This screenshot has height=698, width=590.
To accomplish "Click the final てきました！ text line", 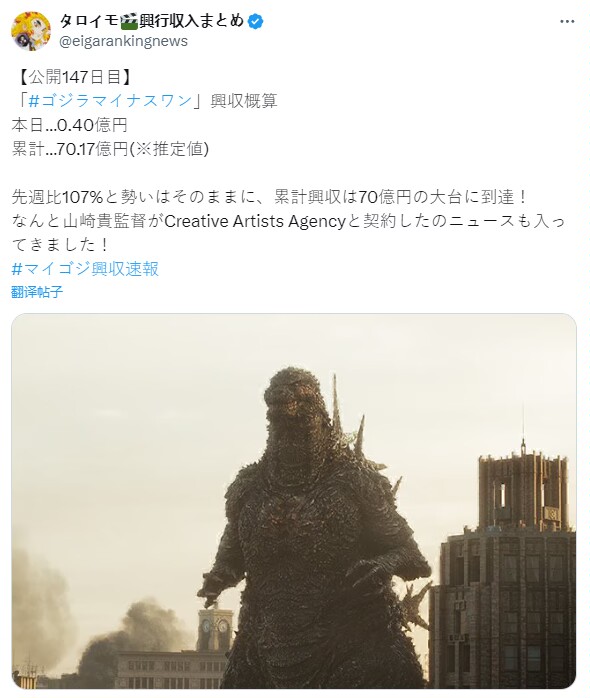I will click(60, 244).
